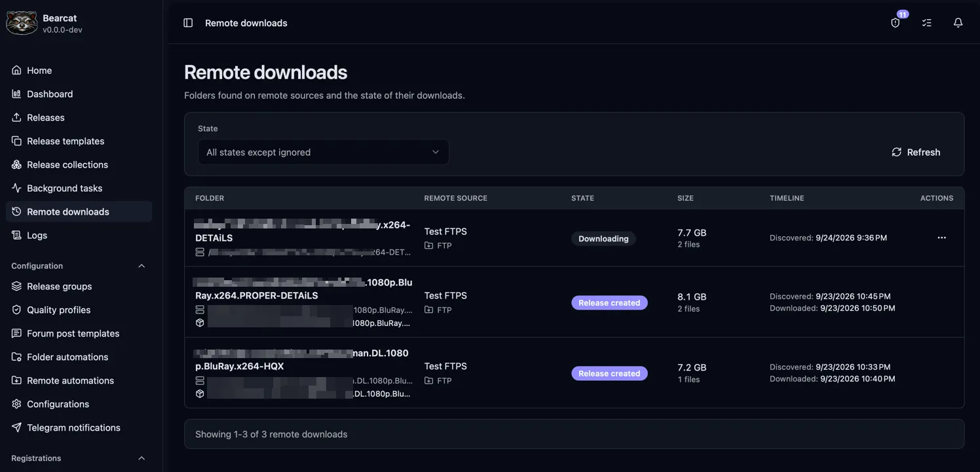
Task: Click the Dashboard chart icon
Action: click(17, 94)
